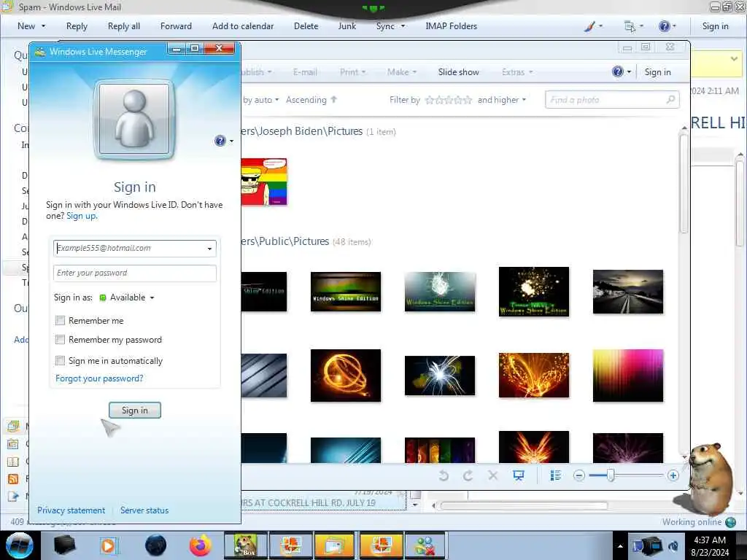747x560 pixels.
Task: Open the Mail shortcut icon in sidebar
Action: coord(13,426)
